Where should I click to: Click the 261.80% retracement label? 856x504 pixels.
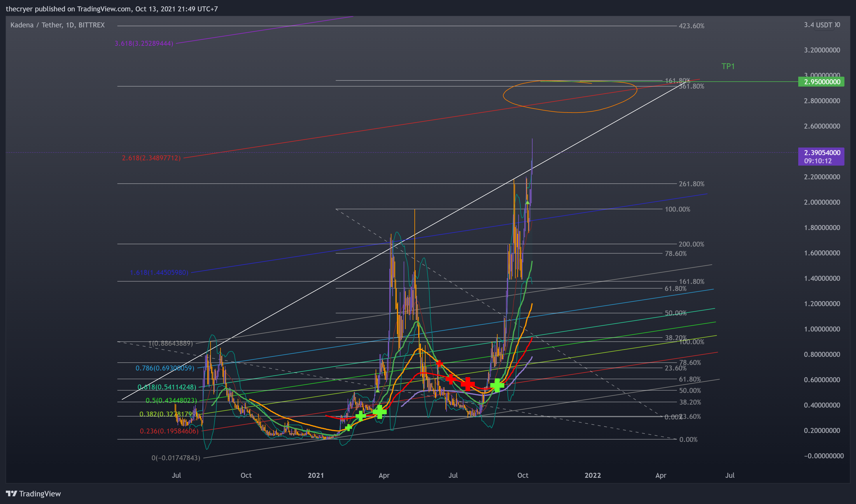pyautogui.click(x=692, y=184)
